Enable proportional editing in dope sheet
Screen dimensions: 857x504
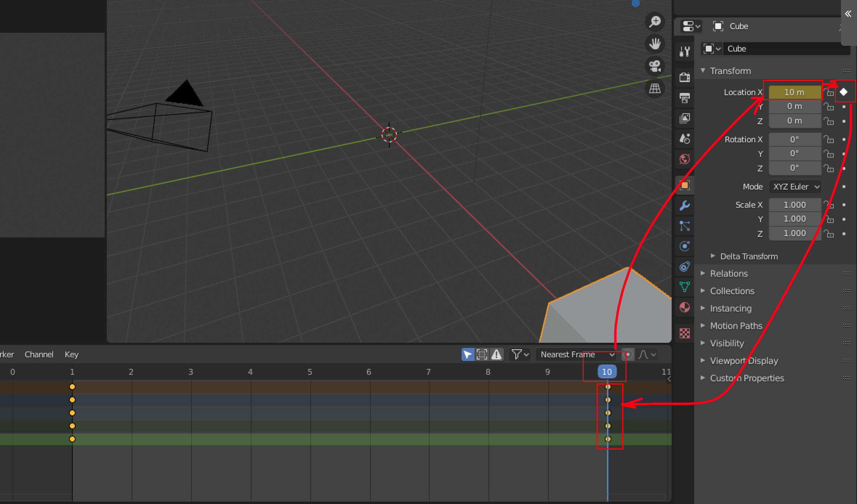[628, 354]
